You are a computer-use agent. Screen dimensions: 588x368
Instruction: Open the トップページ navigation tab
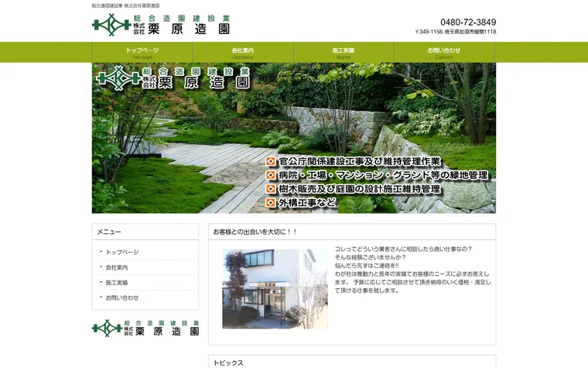pos(142,53)
